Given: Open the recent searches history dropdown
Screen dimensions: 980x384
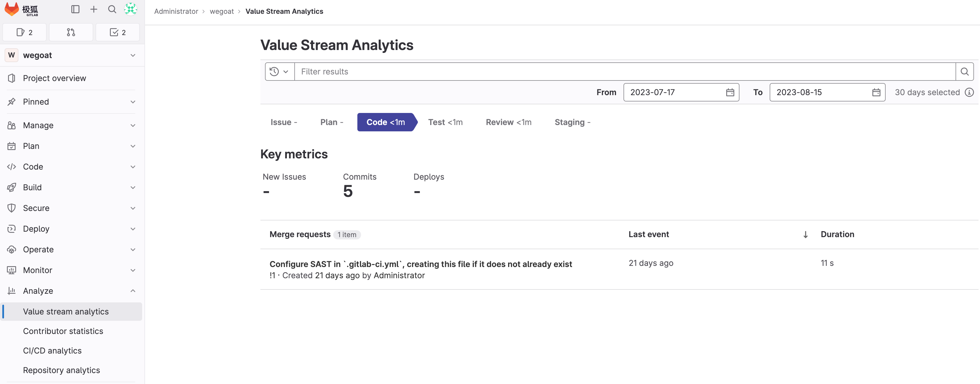Looking at the screenshot, I should 279,72.
